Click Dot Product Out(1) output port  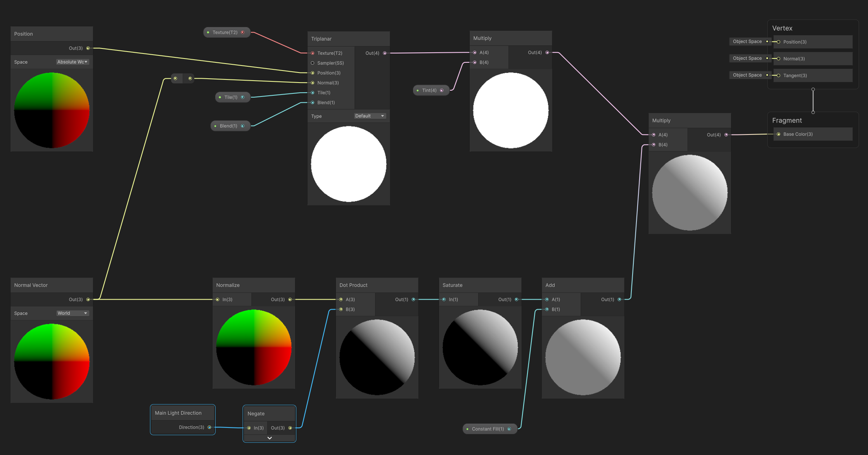(x=413, y=299)
